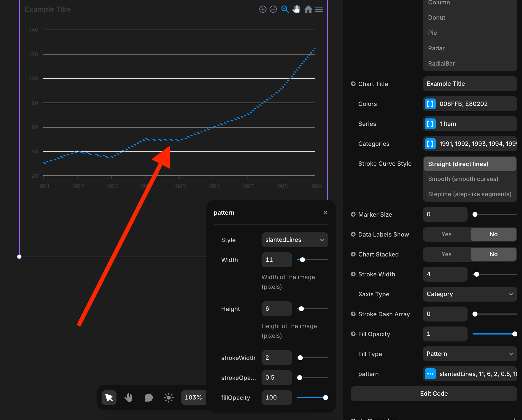Viewport: 522px width, 420px height.
Task: Activate the panning hand tool above the chart
Action: coord(296,9)
